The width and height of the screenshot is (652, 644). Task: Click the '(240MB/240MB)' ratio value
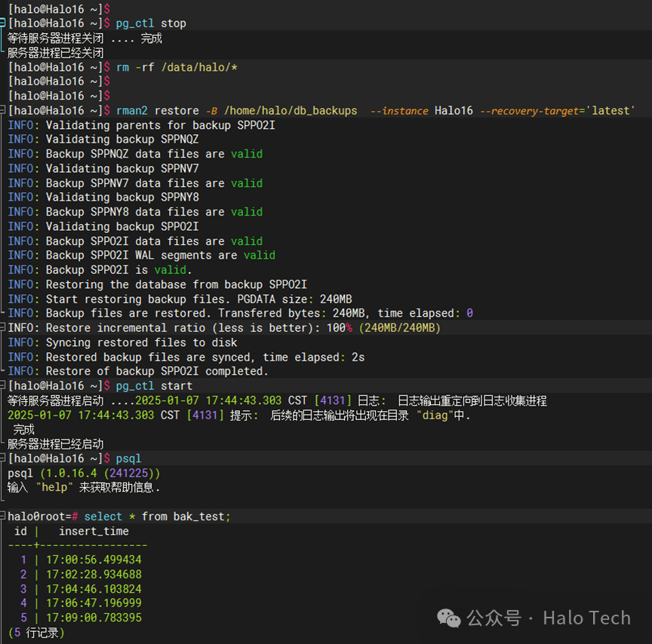400,328
